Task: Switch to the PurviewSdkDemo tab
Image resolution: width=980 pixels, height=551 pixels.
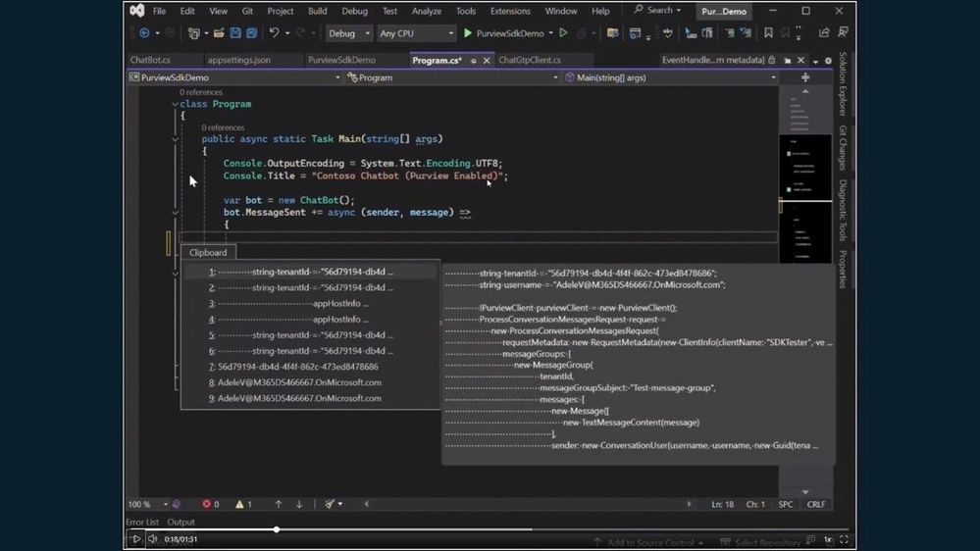Action: pyautogui.click(x=342, y=60)
